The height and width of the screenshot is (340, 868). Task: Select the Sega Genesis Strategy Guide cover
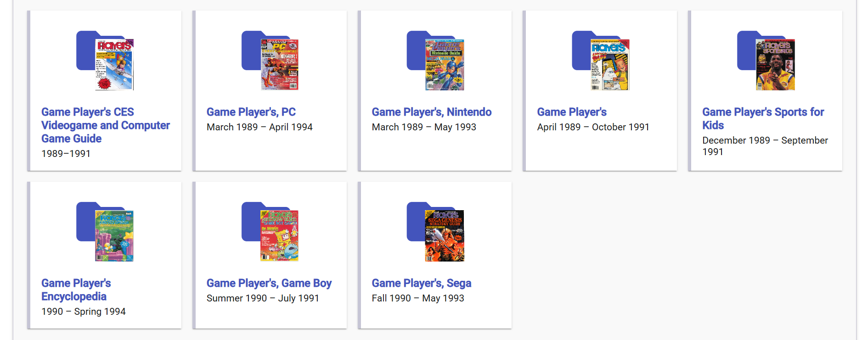point(445,236)
